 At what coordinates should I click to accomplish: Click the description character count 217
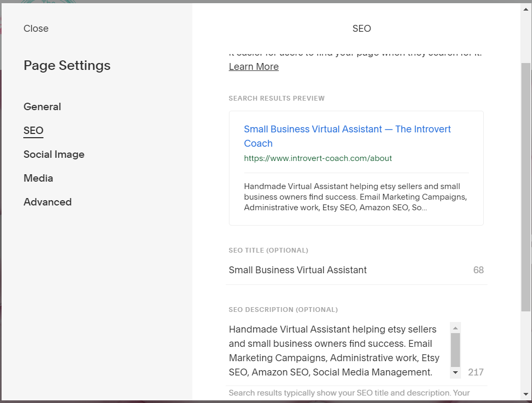pyautogui.click(x=476, y=372)
